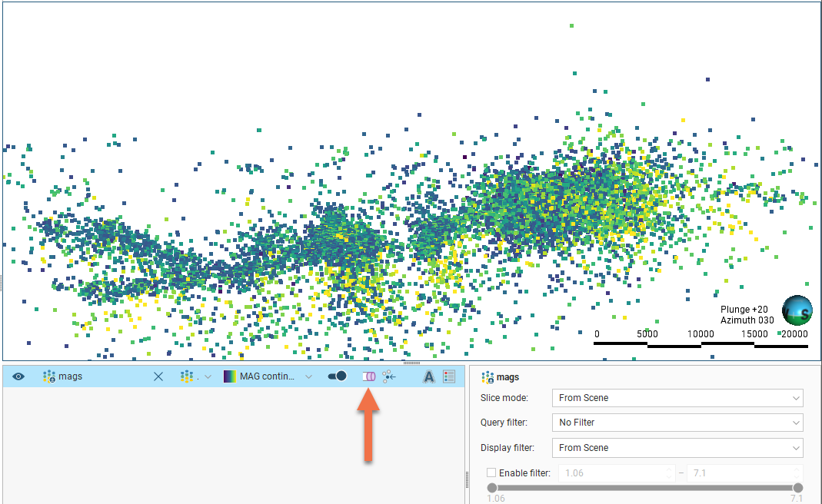Click the left handle of the filter range slider
The image size is (822, 504).
[492, 488]
